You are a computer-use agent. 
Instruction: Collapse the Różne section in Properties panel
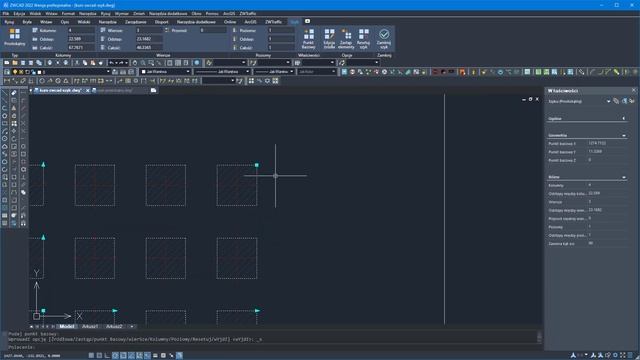[x=623, y=178]
